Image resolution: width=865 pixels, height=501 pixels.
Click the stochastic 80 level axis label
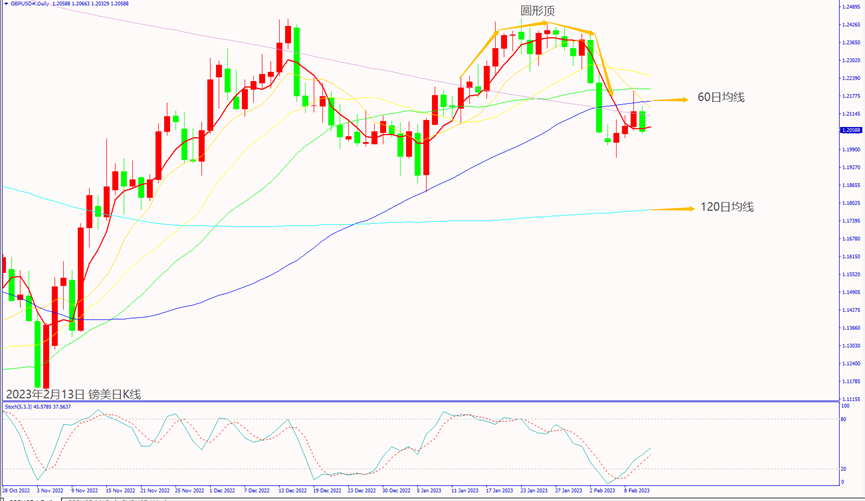click(844, 419)
